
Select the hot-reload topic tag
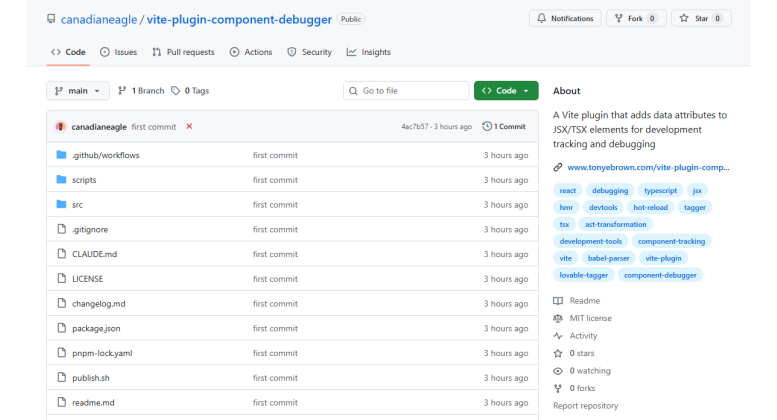pyautogui.click(x=651, y=208)
